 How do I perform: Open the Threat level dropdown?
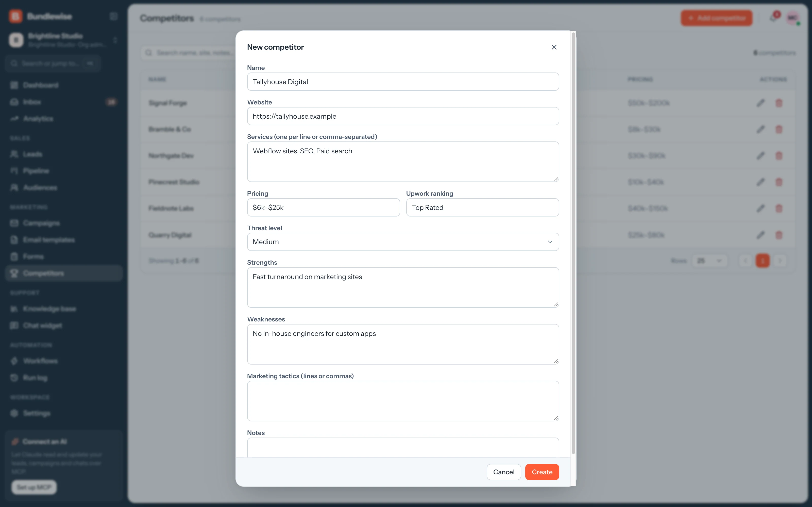pyautogui.click(x=403, y=242)
